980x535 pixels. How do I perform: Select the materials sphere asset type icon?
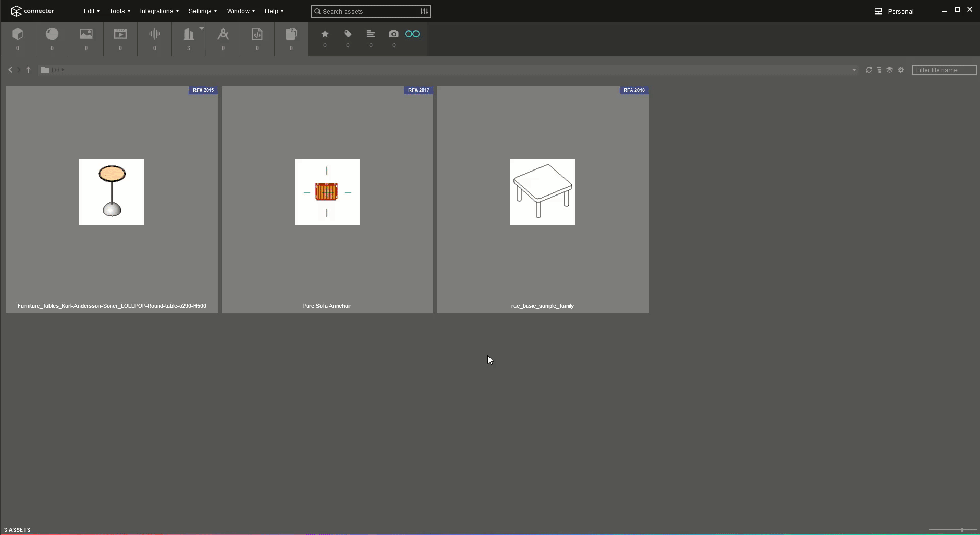[x=52, y=34]
